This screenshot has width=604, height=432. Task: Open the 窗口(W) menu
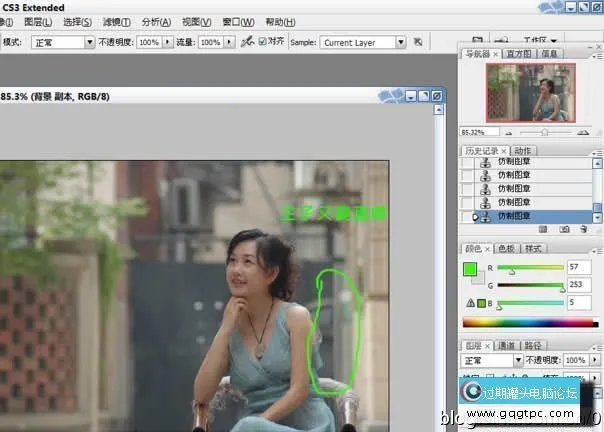[238, 22]
